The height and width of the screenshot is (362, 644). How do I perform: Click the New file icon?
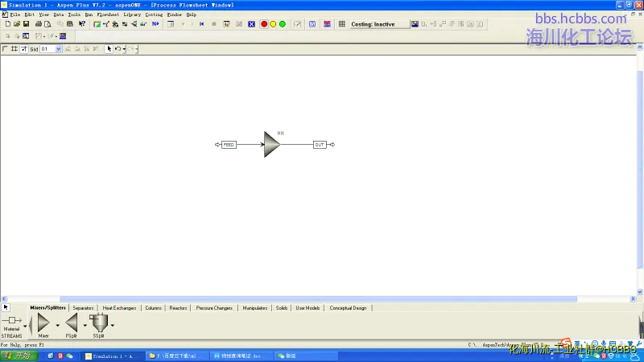coord(8,24)
